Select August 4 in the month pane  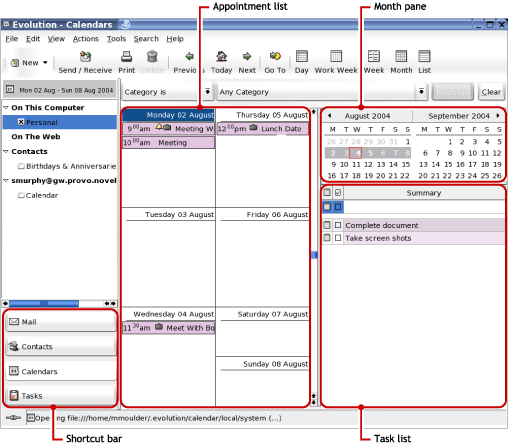point(357,153)
